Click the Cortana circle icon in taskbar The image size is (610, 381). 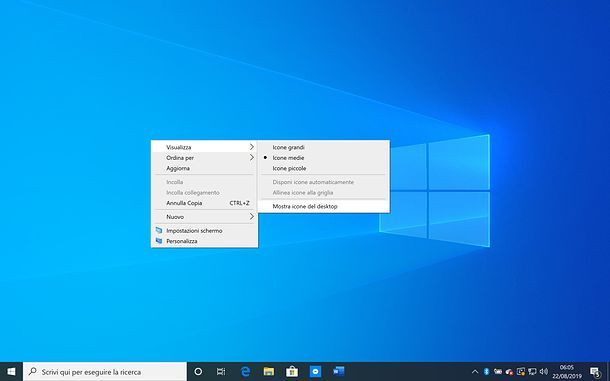click(198, 372)
